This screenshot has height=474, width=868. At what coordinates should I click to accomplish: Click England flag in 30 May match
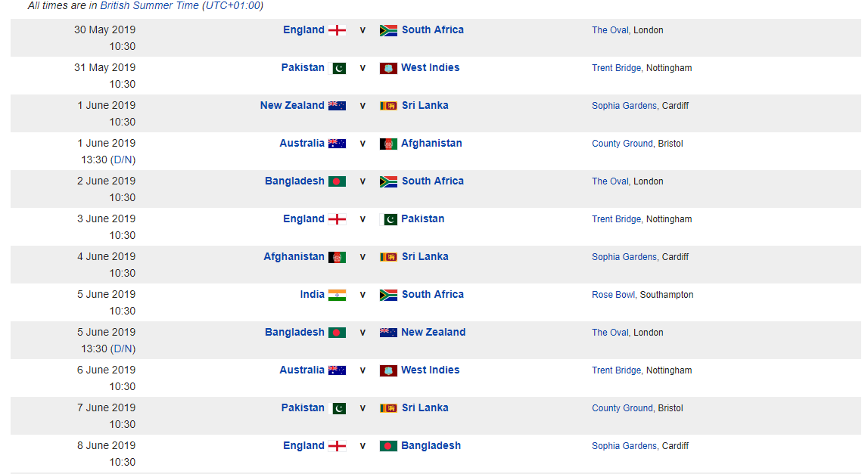[337, 30]
